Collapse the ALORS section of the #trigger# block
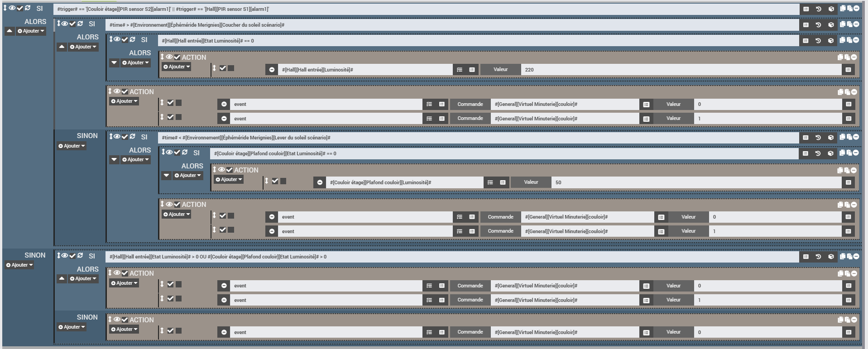Viewport: 868px width, 349px height. (10, 31)
